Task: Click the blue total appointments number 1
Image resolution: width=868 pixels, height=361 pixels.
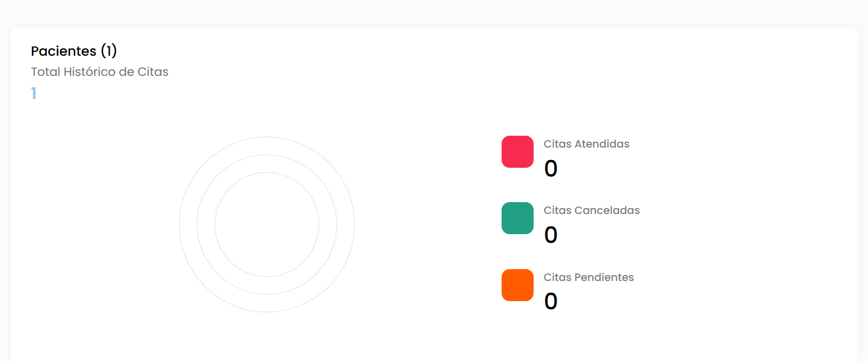Action: (x=34, y=94)
